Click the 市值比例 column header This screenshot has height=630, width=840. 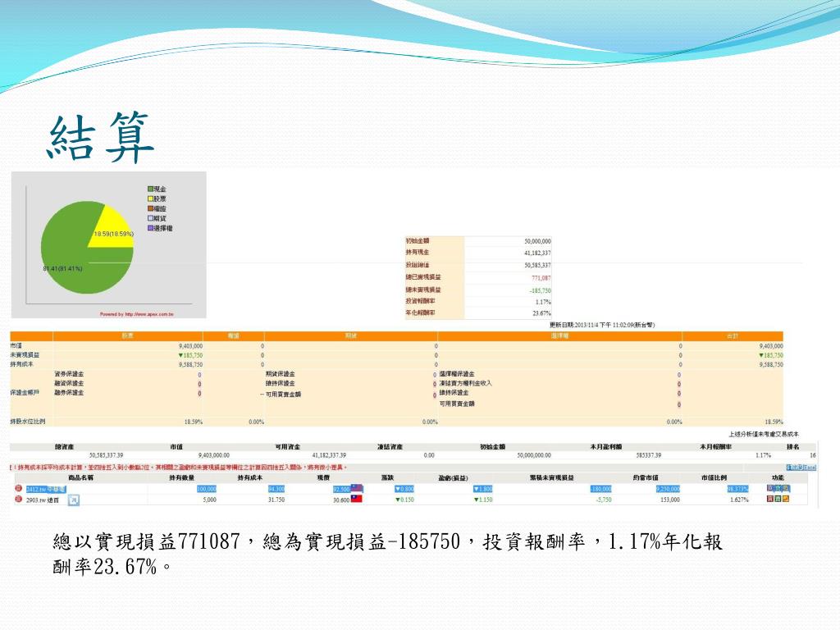click(x=714, y=477)
